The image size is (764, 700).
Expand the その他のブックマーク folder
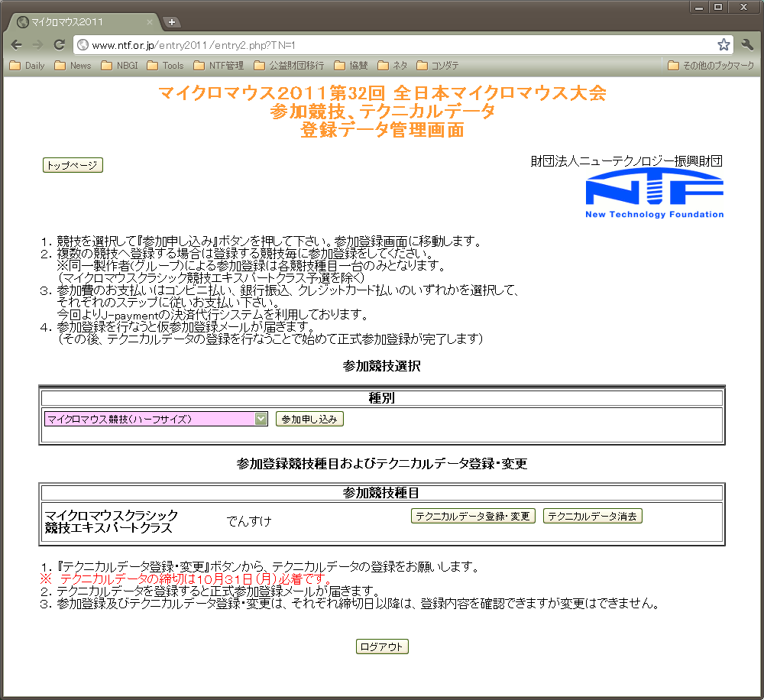pyautogui.click(x=711, y=66)
